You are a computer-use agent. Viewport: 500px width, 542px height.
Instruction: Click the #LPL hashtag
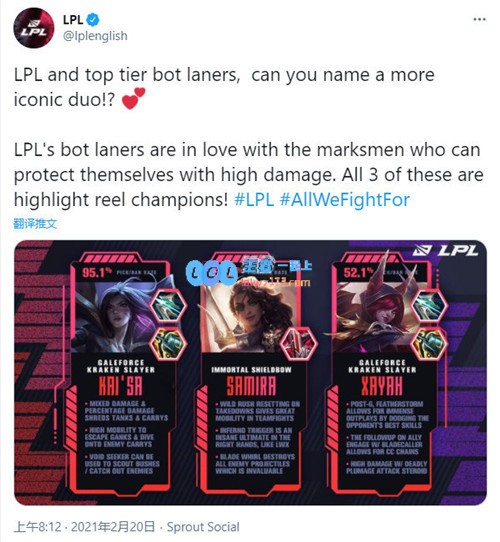point(254,200)
